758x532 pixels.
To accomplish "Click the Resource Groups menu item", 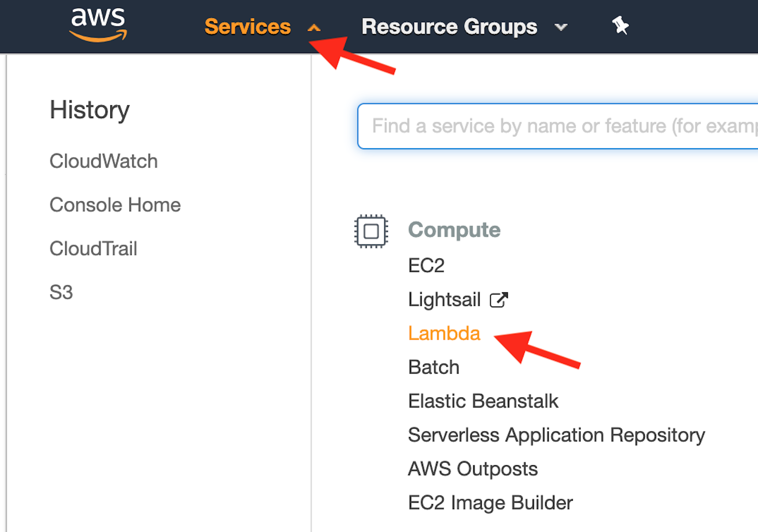I will pos(449,27).
